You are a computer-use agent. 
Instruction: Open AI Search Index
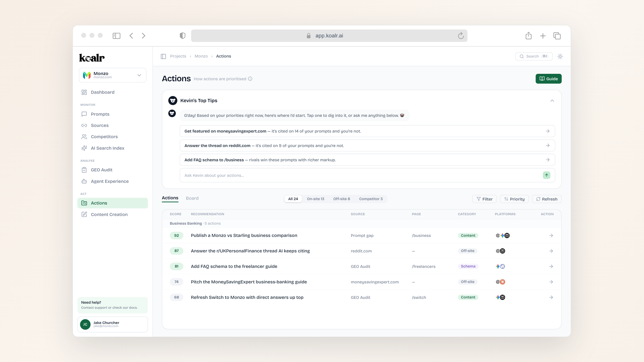pyautogui.click(x=112, y=148)
